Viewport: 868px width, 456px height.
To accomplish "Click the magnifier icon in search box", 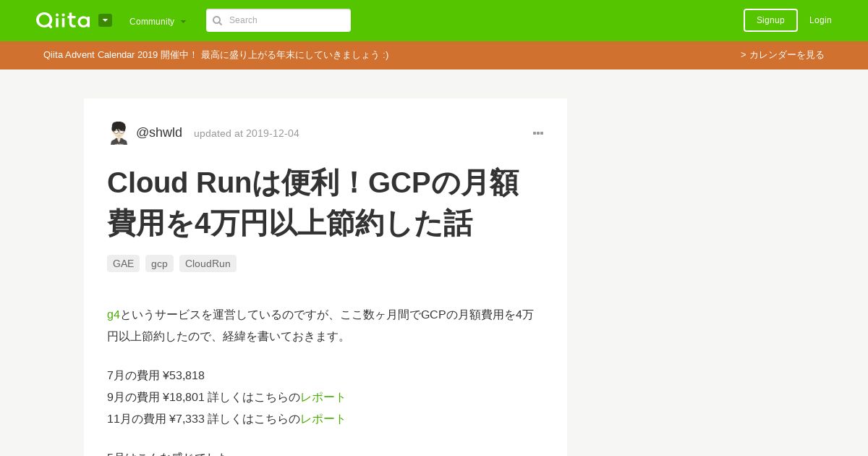I will (217, 20).
